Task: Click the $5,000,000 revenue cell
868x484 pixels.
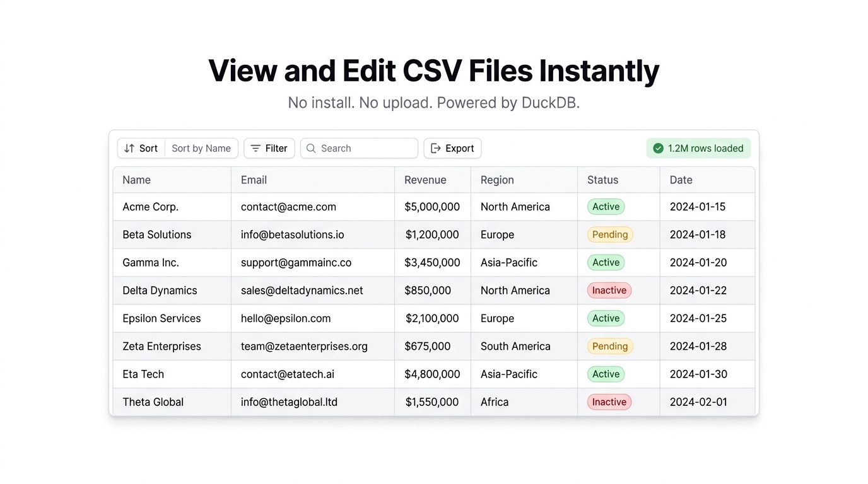Action: tap(433, 207)
